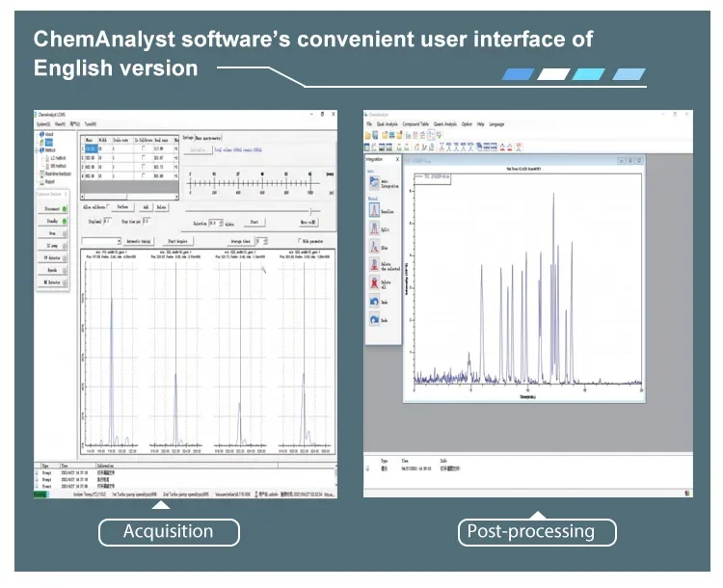Image resolution: width=723 pixels, height=588 pixels.
Task: Click the yellow open-folder icon in post-processing toolbar
Action: [x=368, y=135]
